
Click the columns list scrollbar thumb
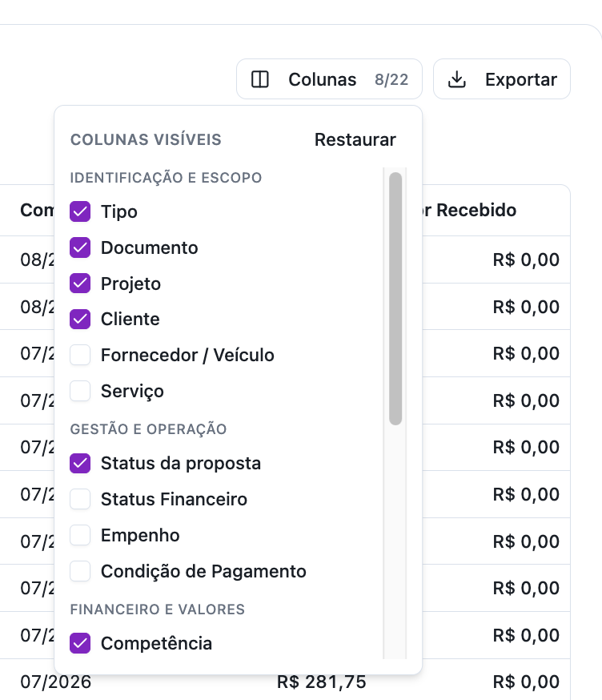(x=395, y=299)
